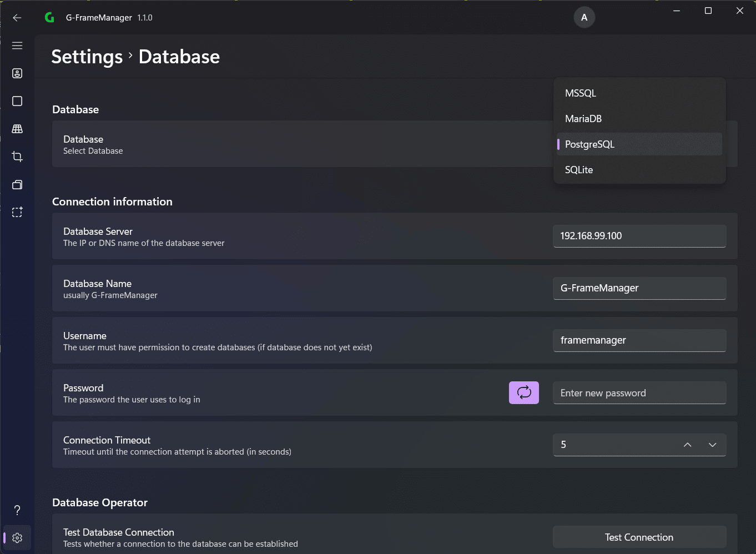This screenshot has width=756, height=554.
Task: Select the square frame sidebar icon
Action: 17,101
